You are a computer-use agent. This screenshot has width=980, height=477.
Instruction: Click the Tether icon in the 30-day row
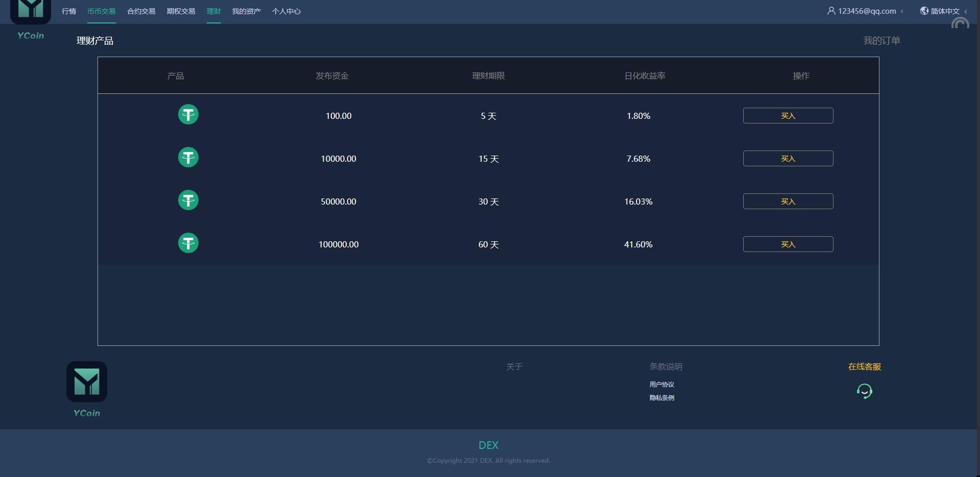coord(188,200)
